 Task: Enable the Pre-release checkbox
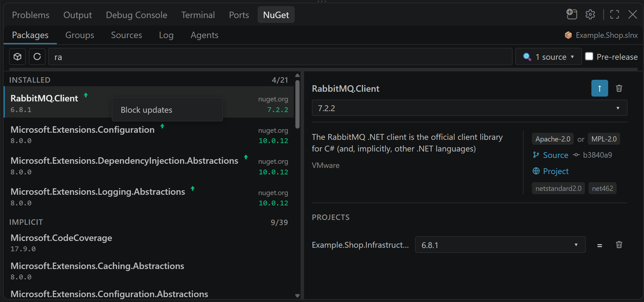(589, 56)
